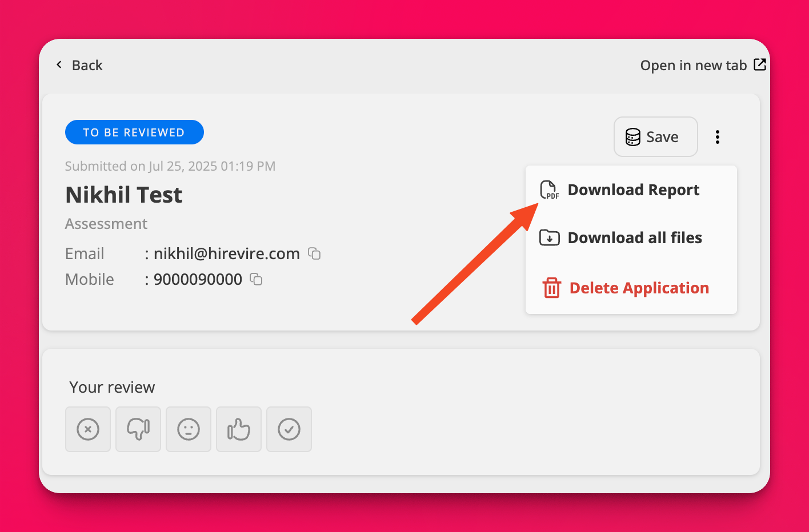Click the PDF file icon in the menu
This screenshot has width=809, height=532.
(x=549, y=190)
